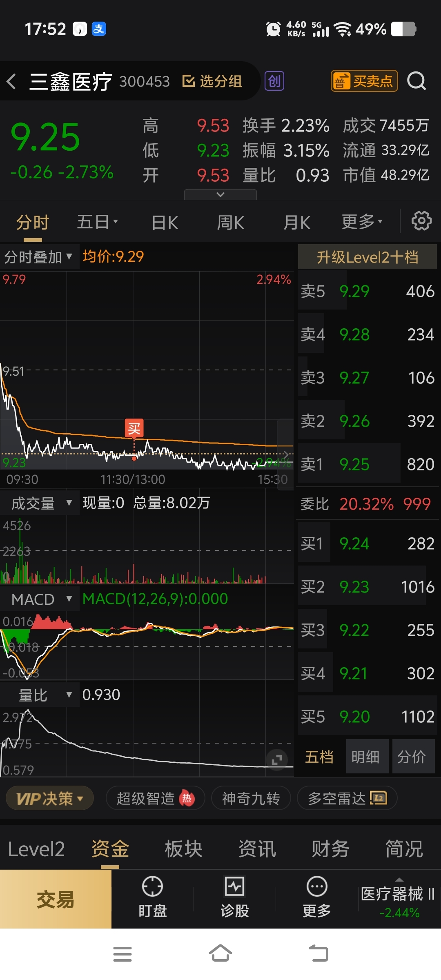441x980 pixels.
Task: Switch to 周K chart tab
Action: pyautogui.click(x=231, y=223)
